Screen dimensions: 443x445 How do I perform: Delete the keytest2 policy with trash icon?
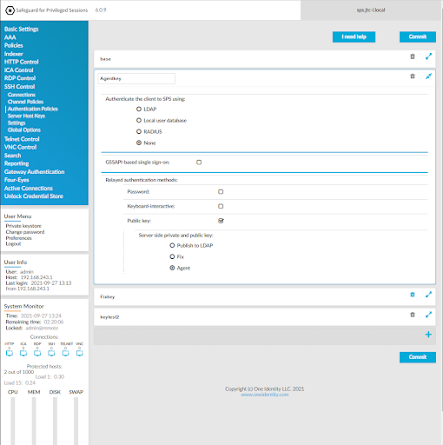[x=412, y=315]
